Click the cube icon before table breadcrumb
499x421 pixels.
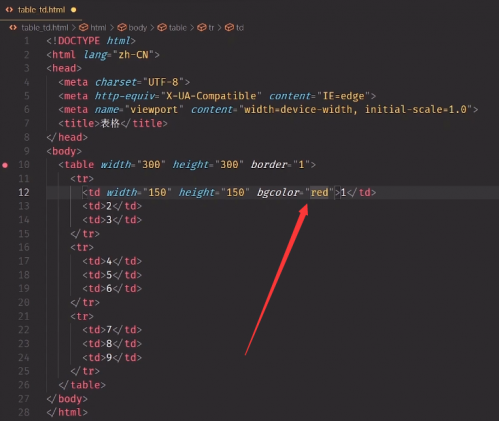(162, 28)
